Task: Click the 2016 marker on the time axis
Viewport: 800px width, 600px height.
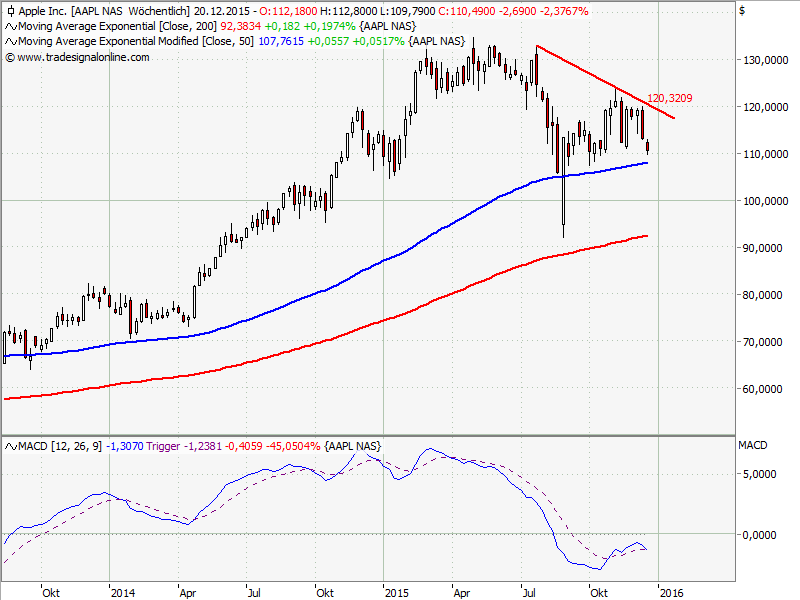Action: click(x=671, y=592)
